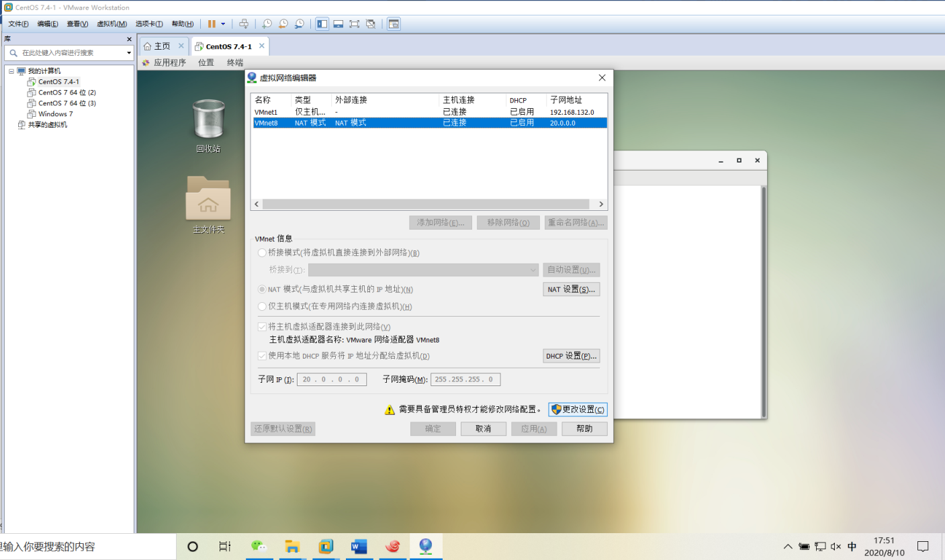Open the 文件(F) menu
Viewport: 945px width, 560px height.
(x=18, y=24)
